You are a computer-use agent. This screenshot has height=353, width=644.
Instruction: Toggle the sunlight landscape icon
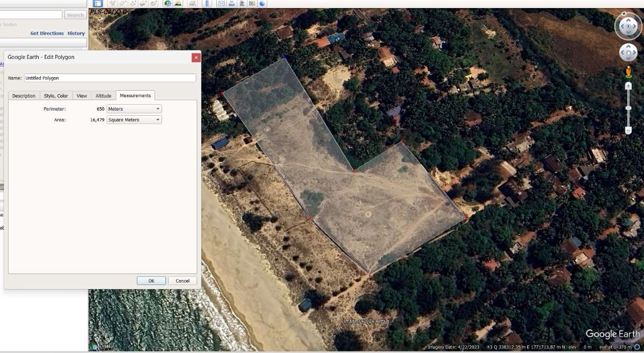(x=178, y=3)
